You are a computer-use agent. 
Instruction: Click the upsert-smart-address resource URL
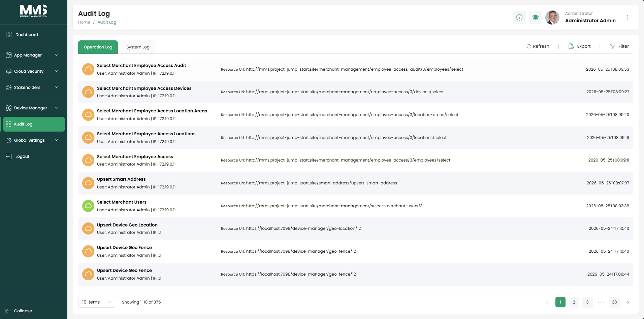click(321, 183)
